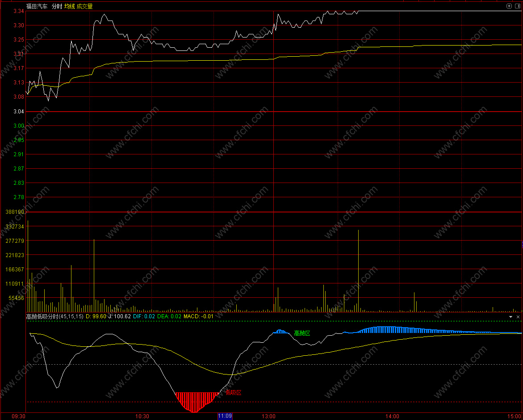The height and width of the screenshot is (420, 523).
Task: Click the 09:30 time axis label
Action: pyautogui.click(x=18, y=416)
